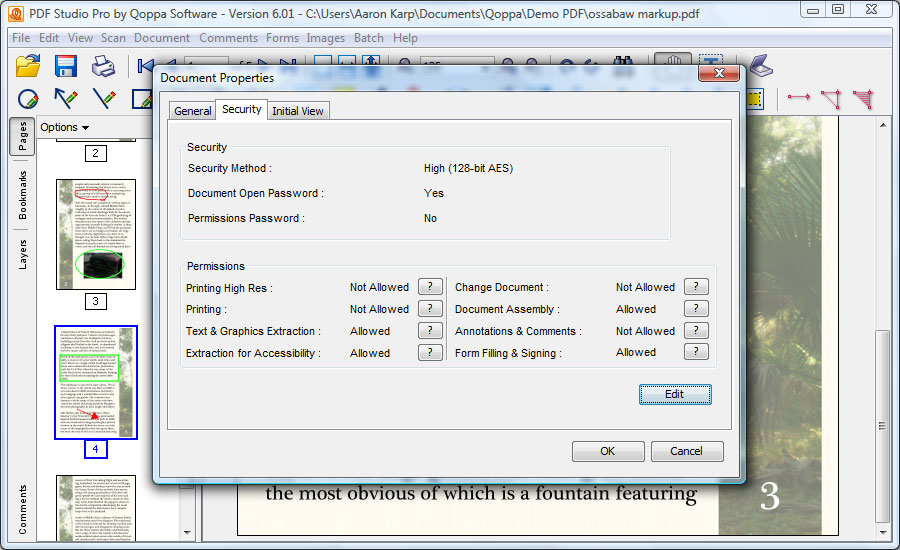Image resolution: width=900 pixels, height=550 pixels.
Task: Show help for Form Filling & Signing
Action: [x=696, y=351]
